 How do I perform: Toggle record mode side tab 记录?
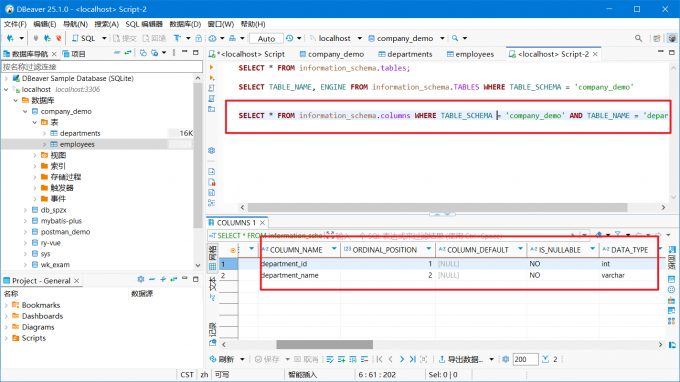(212, 334)
